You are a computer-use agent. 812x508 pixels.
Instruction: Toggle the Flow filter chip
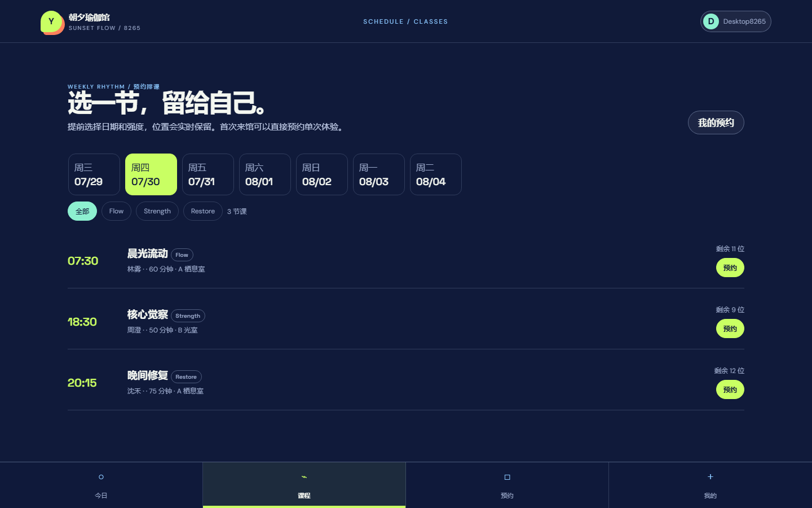[x=116, y=211]
